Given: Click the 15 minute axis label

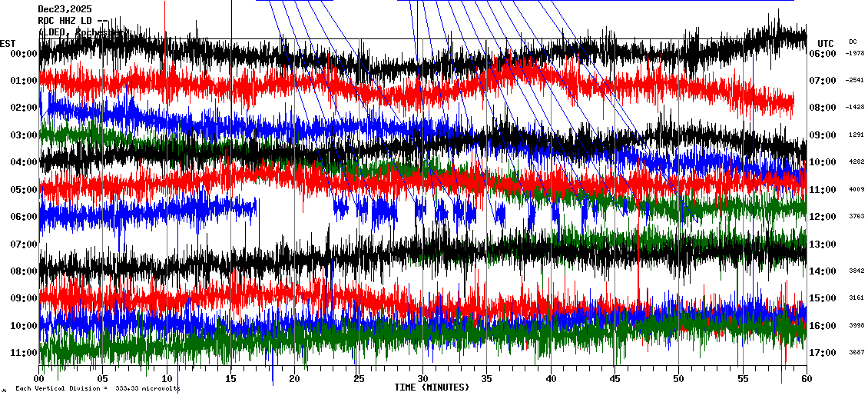Looking at the screenshot, I should 230,379.
